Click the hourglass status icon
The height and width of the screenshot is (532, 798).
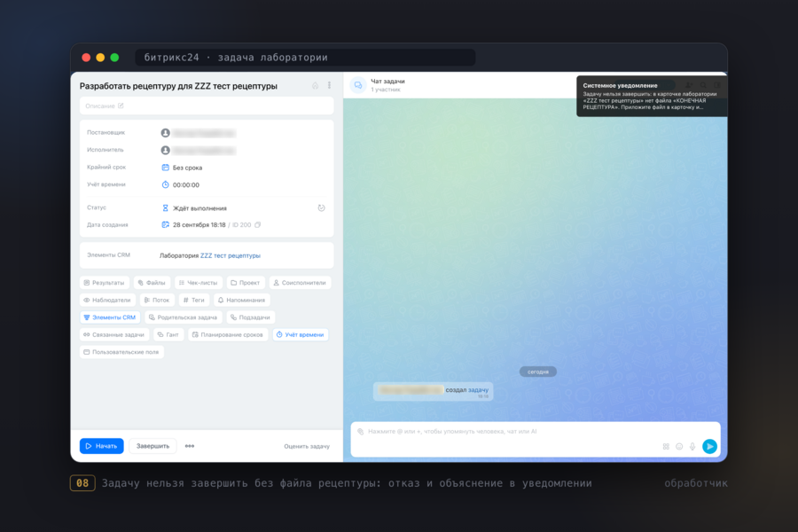tap(166, 207)
